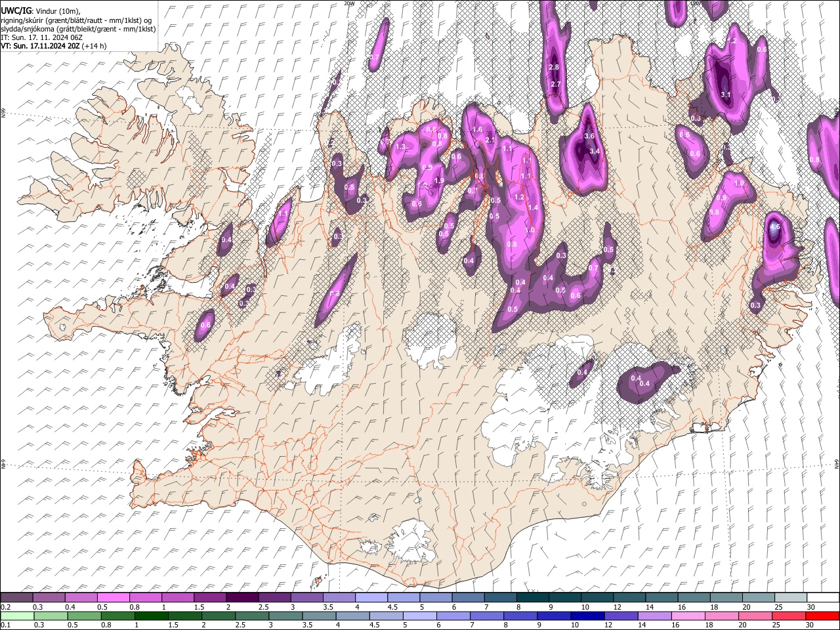Click the lower legend swatch between 25 and 30
Viewport: 840px width, 630px height.
click(x=789, y=616)
